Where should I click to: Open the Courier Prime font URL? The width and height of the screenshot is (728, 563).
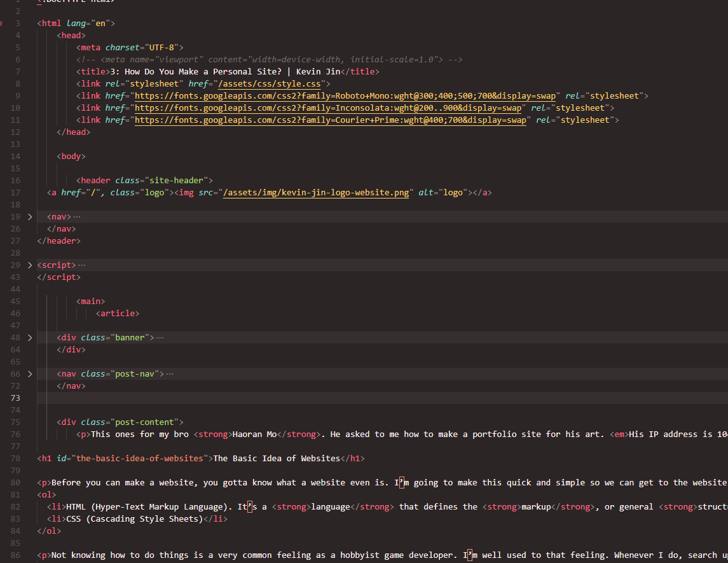(331, 120)
